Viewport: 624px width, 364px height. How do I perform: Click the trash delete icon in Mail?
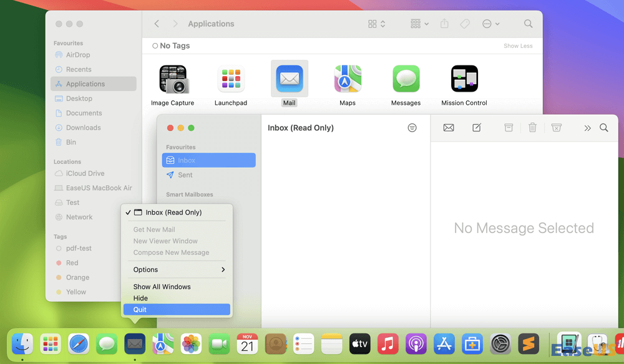[532, 128]
